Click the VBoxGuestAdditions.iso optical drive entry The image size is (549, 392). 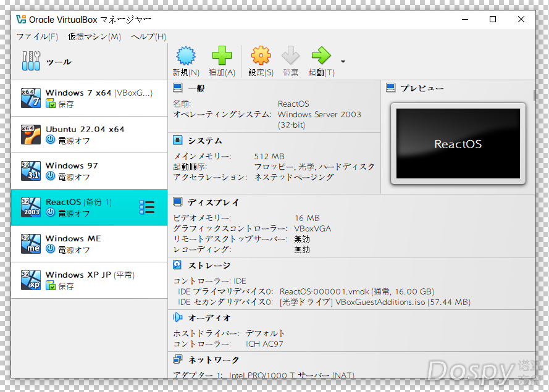coord(375,302)
